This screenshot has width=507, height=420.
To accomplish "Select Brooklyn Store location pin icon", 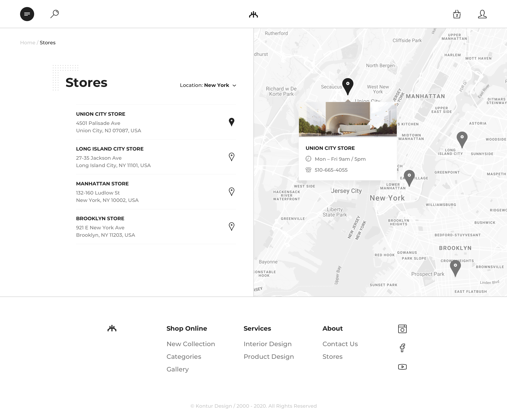I will point(231,226).
